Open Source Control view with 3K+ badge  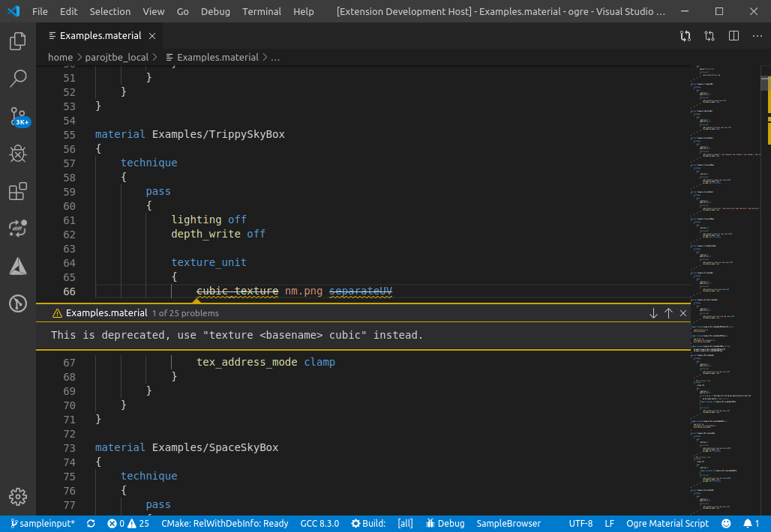(x=19, y=117)
